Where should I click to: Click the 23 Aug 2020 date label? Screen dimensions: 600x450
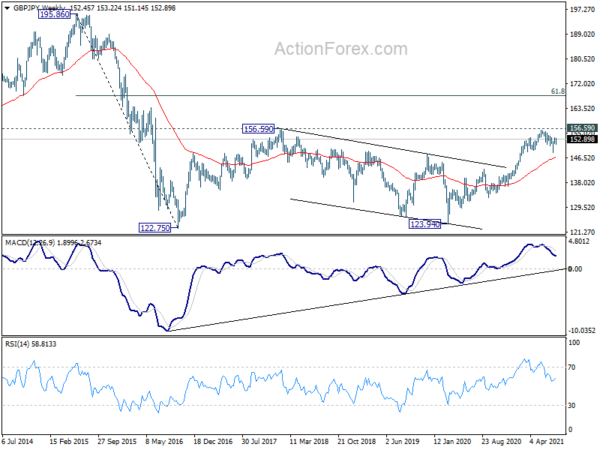point(501,442)
